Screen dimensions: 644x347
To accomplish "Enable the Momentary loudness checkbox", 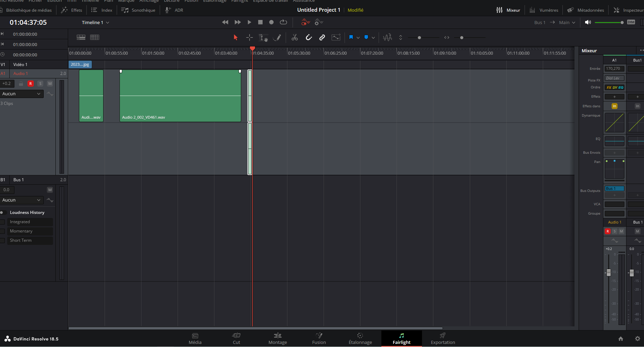I will point(2,231).
